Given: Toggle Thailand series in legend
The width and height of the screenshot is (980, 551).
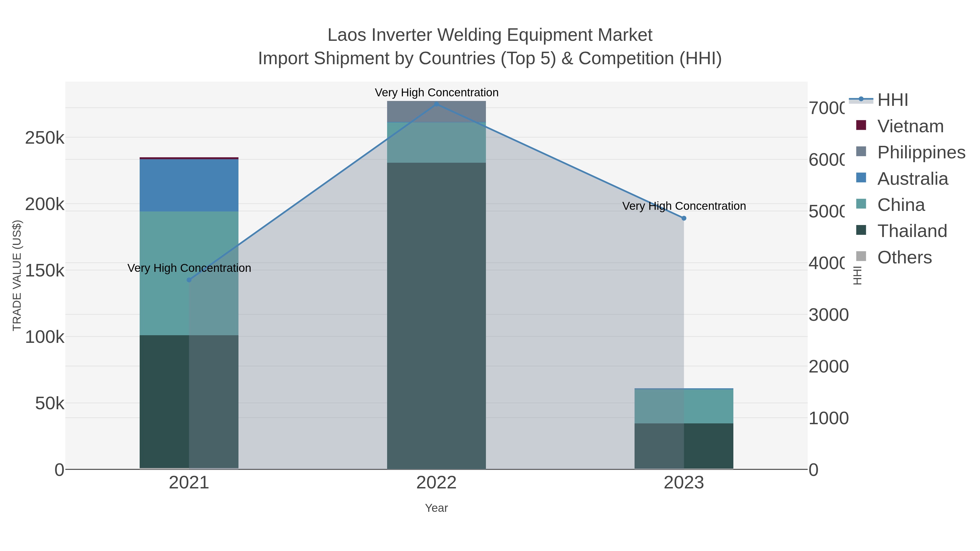Looking at the screenshot, I should pos(901,231).
